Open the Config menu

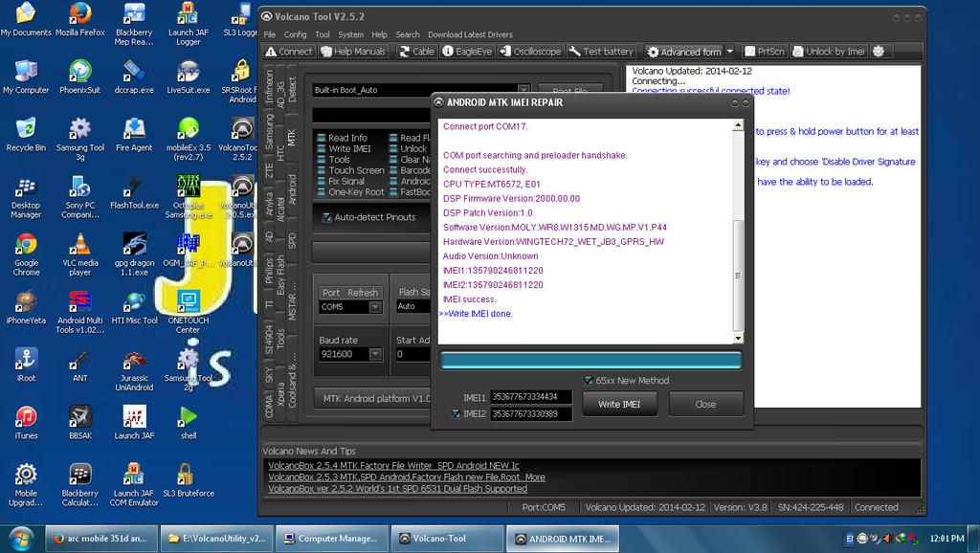(295, 34)
